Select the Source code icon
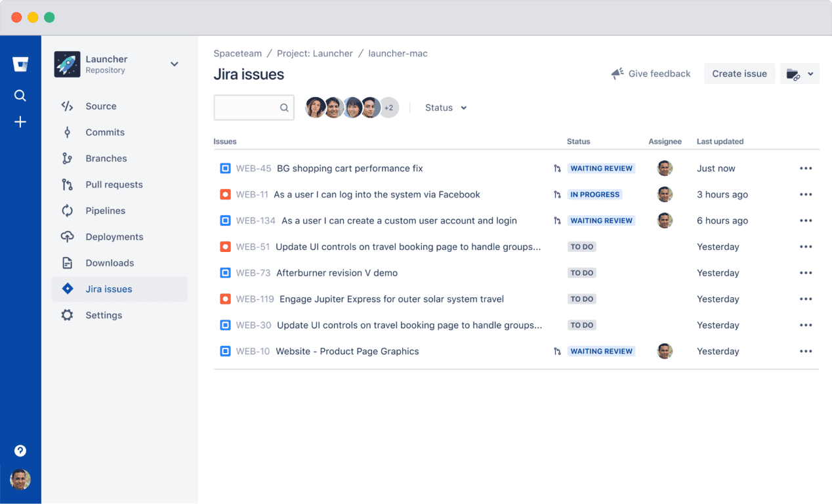 pos(66,106)
